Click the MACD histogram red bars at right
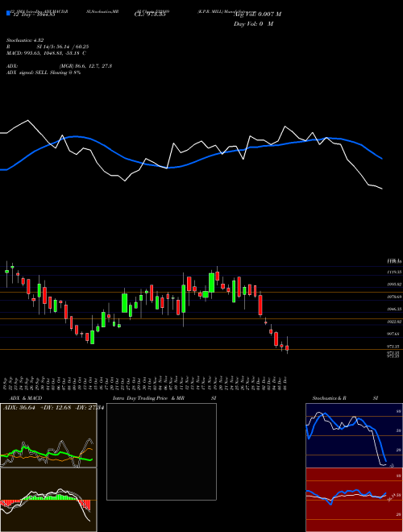The width and height of the screenshot is (403, 532). (x=85, y=505)
